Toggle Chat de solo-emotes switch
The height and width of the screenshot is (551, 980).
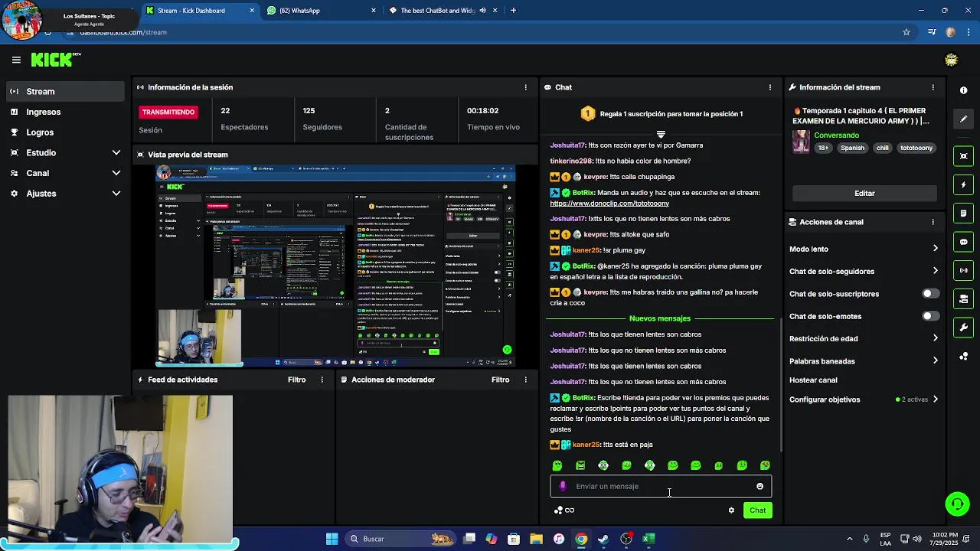tap(929, 316)
